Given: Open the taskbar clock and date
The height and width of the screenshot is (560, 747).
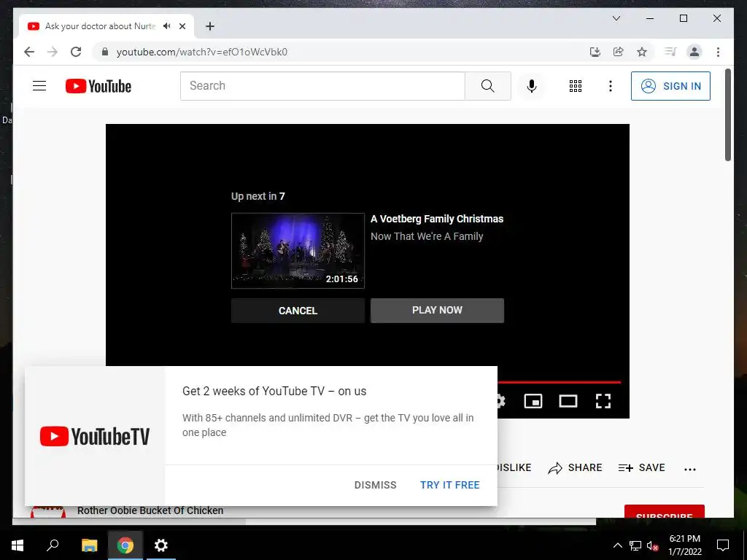Looking at the screenshot, I should [684, 545].
